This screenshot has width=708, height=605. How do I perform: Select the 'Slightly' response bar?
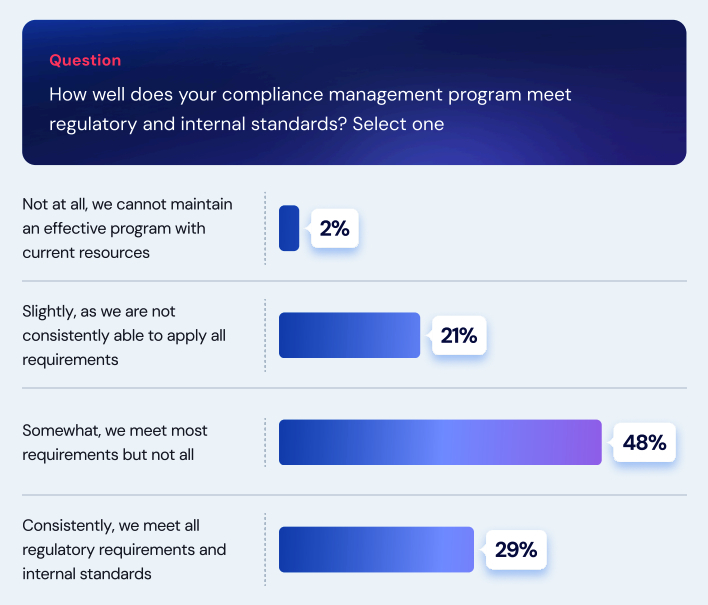(349, 335)
